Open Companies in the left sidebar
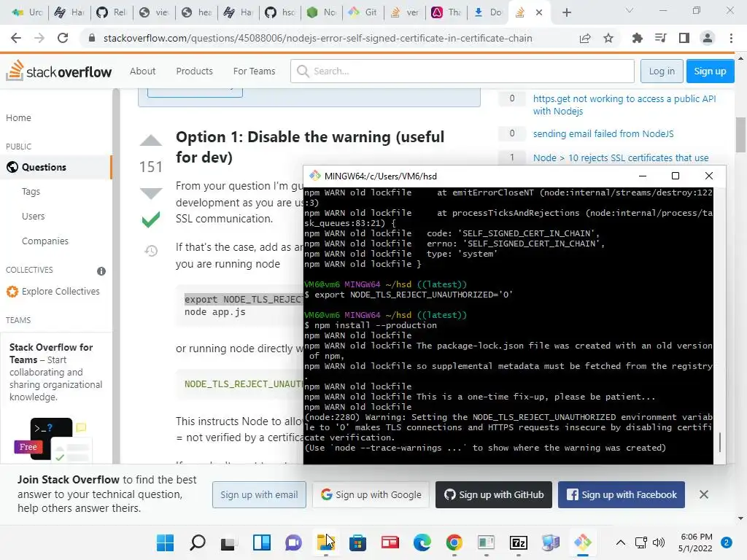The width and height of the screenshot is (747, 560). [x=45, y=241]
